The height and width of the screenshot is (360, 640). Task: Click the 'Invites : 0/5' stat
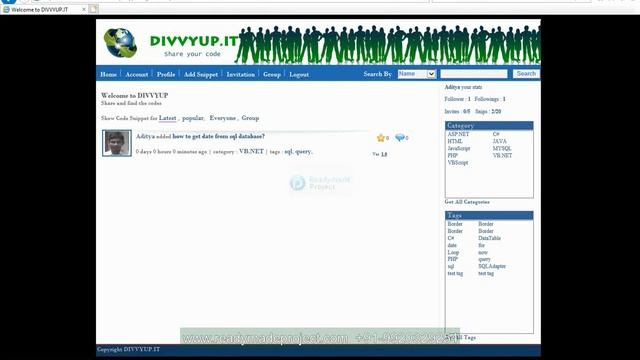coord(457,111)
